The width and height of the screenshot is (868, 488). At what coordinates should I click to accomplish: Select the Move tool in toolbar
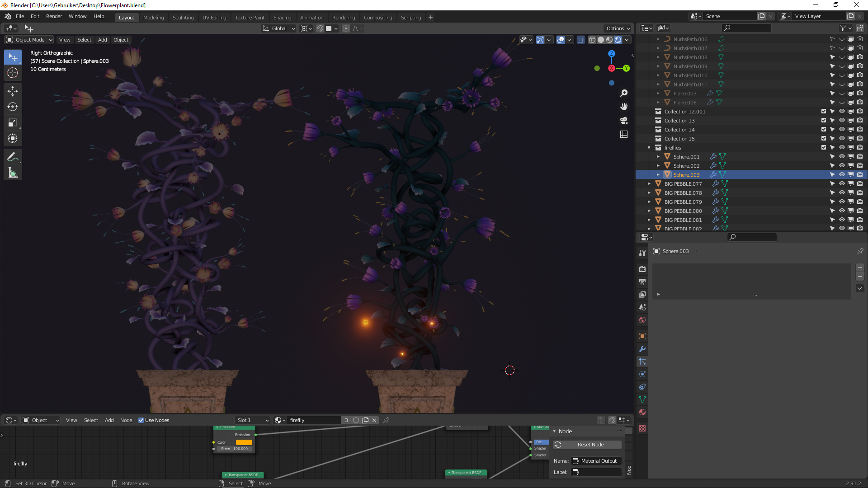tap(13, 91)
